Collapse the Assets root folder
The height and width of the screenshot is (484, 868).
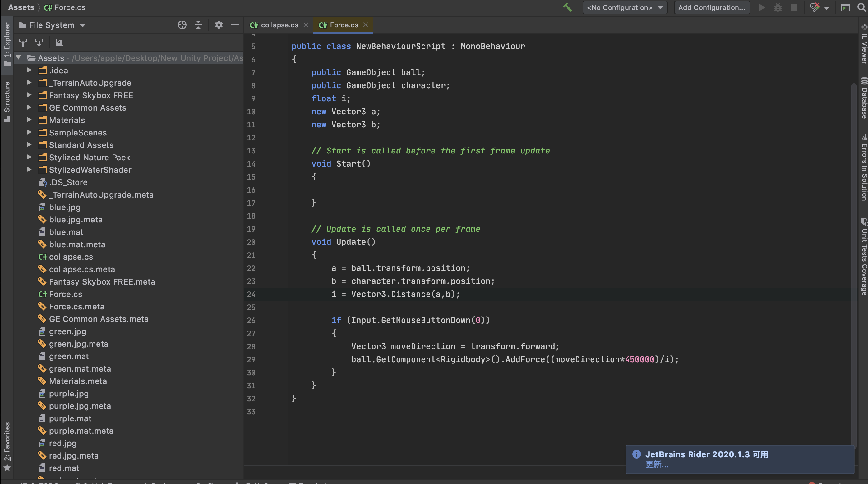19,57
